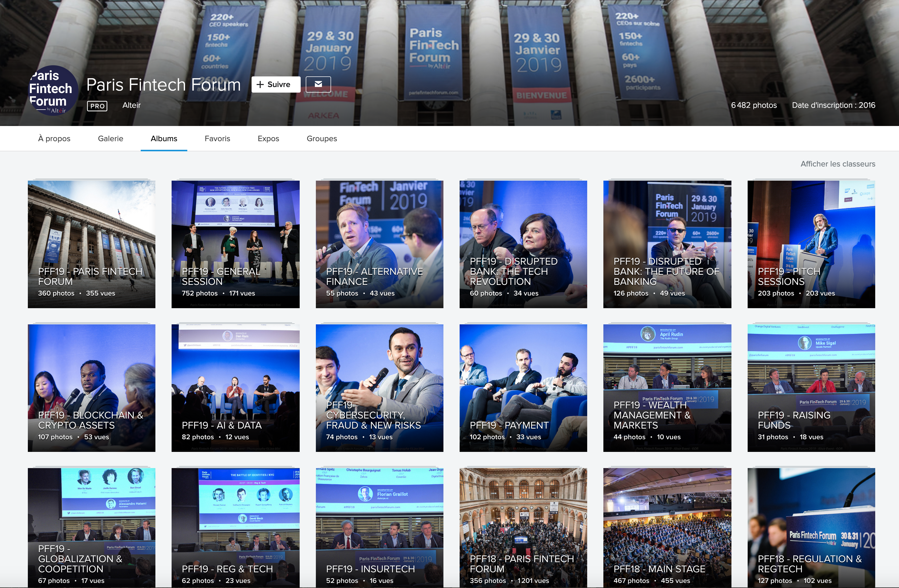Open the Disrupted Bank: The Future of Banking album
This screenshot has height=588, width=899.
point(667,244)
